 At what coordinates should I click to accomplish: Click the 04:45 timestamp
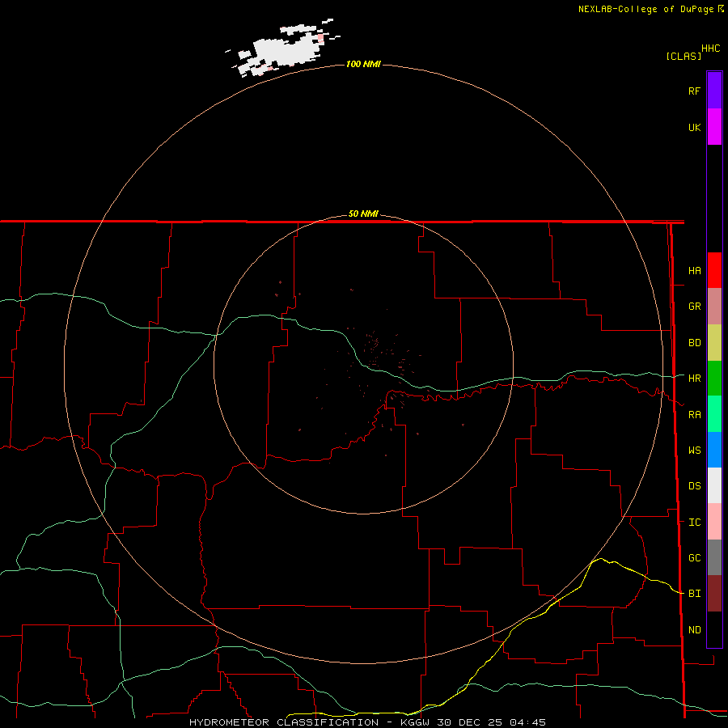(x=528, y=722)
